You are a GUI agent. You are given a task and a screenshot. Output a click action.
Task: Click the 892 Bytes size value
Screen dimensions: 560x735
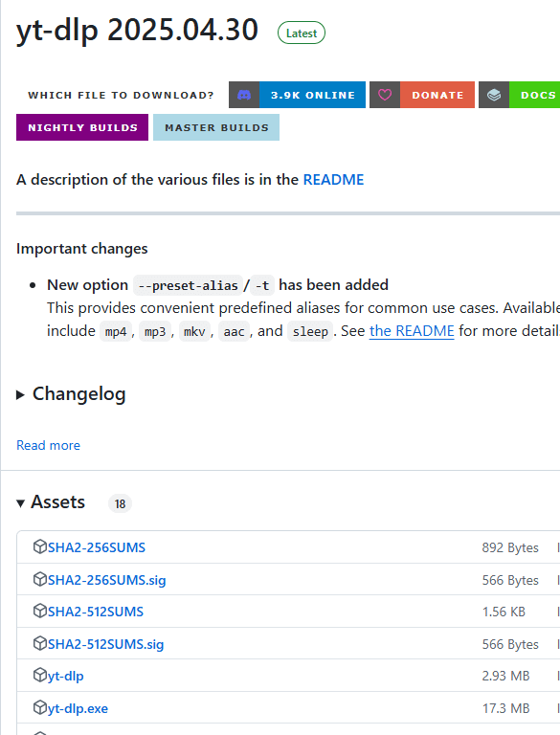510,547
